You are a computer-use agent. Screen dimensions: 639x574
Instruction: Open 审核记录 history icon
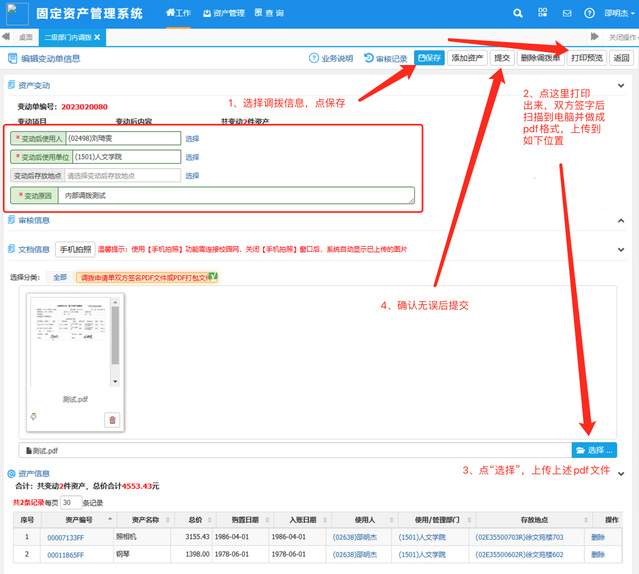pyautogui.click(x=369, y=58)
